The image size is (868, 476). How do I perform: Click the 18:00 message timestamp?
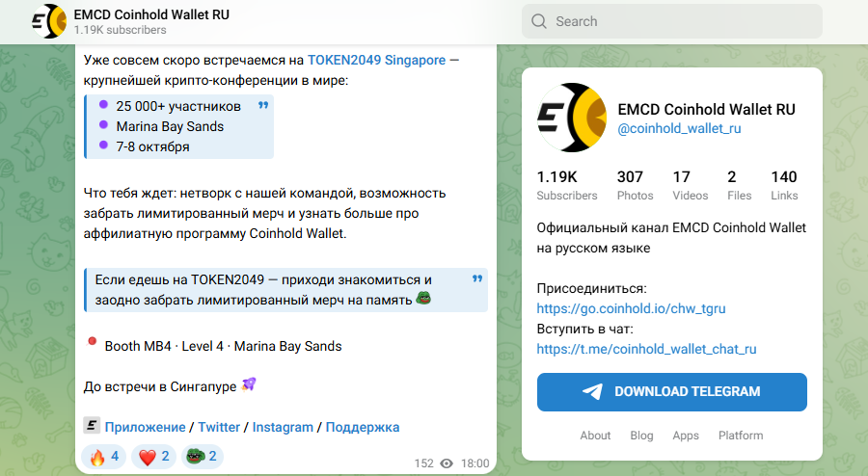[475, 463]
